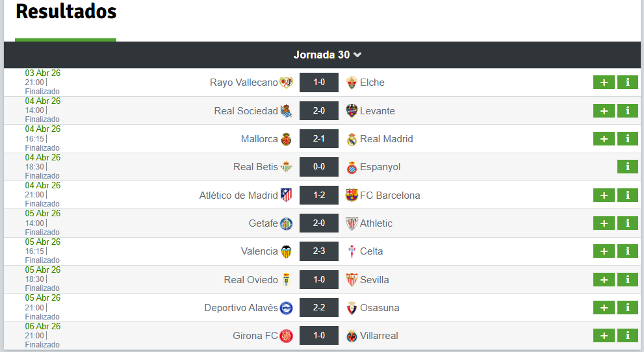644x352 pixels.
Task: Click the Valencia crest icon
Action: pyautogui.click(x=286, y=251)
